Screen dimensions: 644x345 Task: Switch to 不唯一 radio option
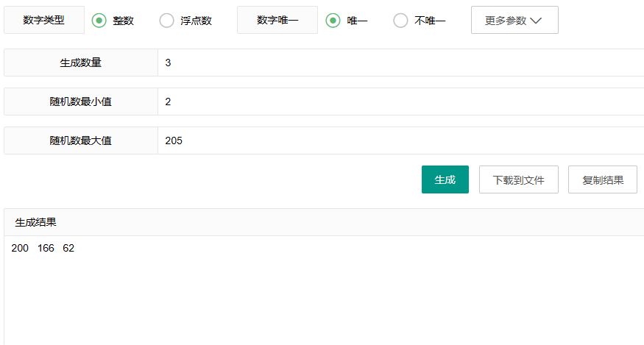[400, 20]
